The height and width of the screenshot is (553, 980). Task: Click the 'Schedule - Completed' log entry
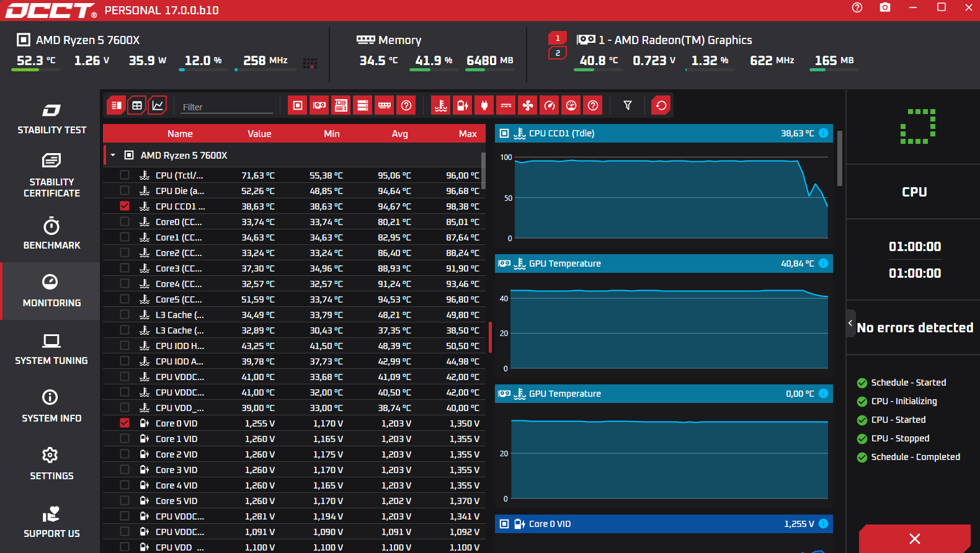(x=915, y=457)
